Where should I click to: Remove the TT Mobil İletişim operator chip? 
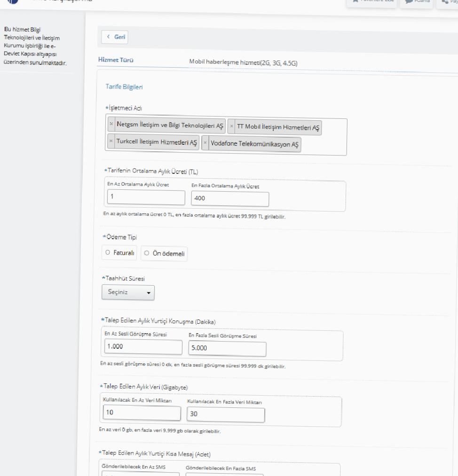(x=231, y=126)
